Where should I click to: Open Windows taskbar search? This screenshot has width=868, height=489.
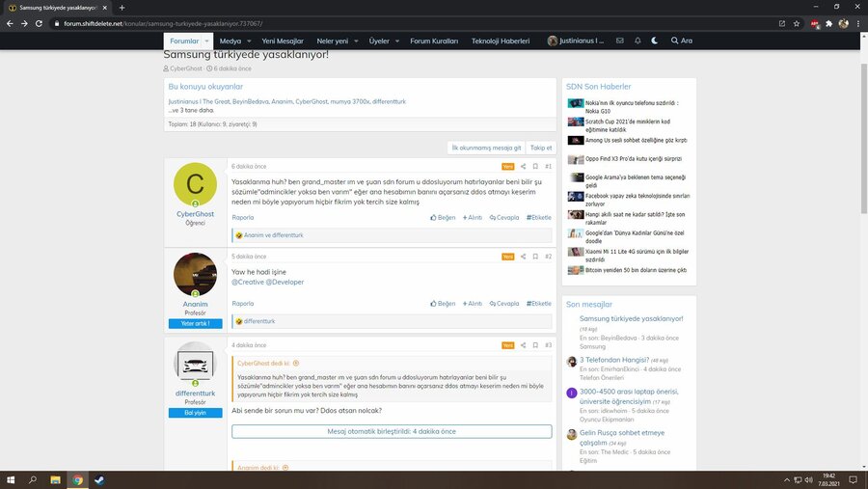[33, 480]
